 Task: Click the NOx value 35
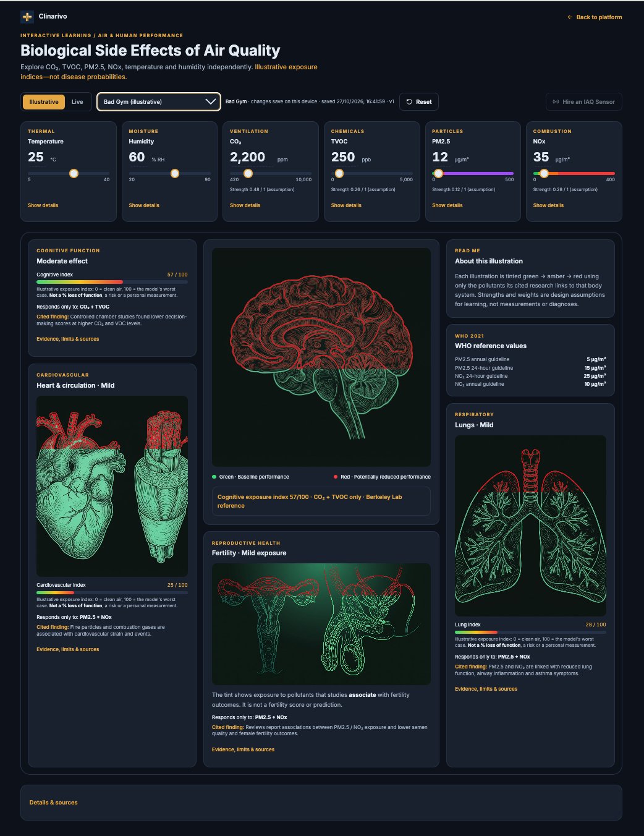(x=541, y=157)
